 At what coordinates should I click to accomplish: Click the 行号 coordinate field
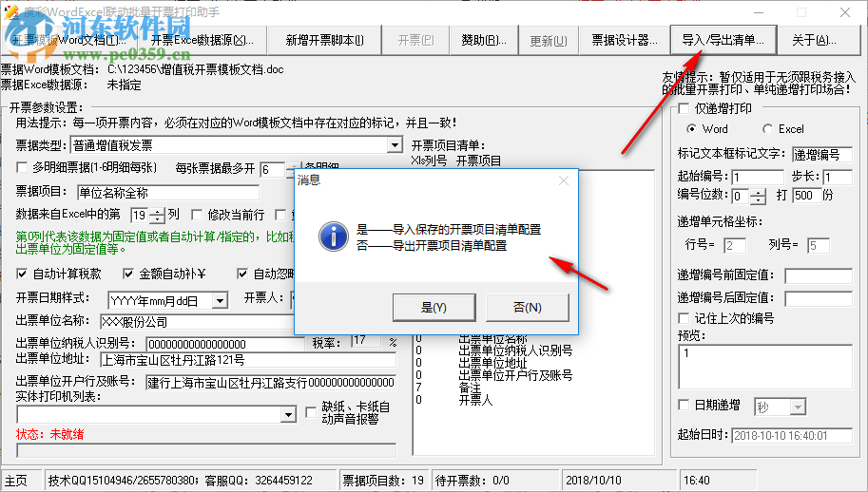735,245
